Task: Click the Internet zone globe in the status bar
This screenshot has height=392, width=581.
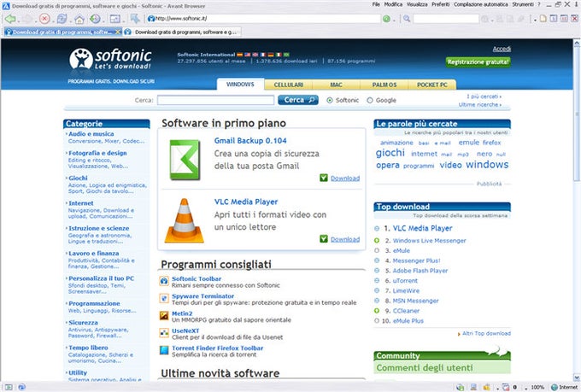Action: tap(555, 387)
